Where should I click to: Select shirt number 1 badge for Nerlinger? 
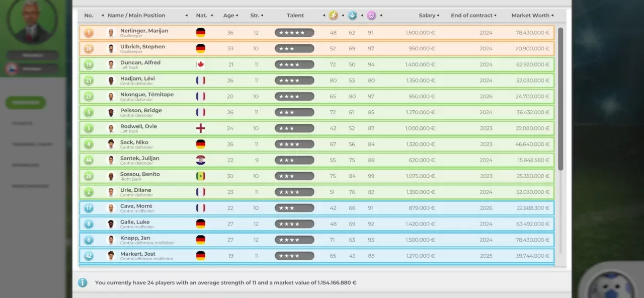pos(89,33)
